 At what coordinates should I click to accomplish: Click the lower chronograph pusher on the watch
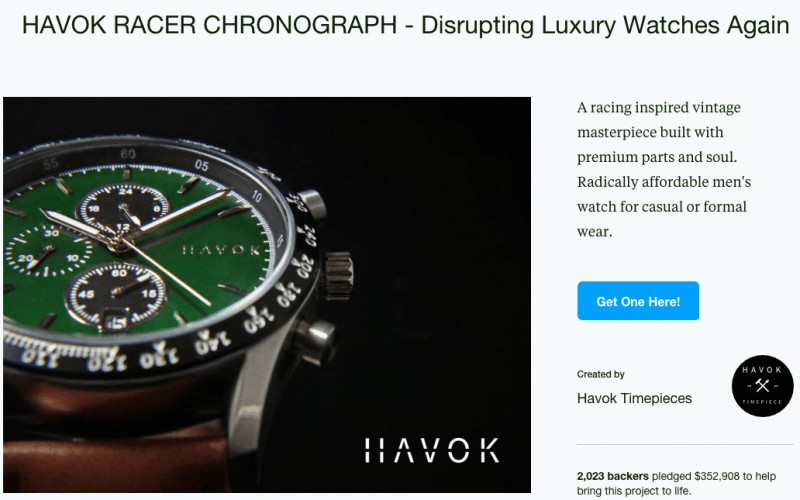coord(315,341)
